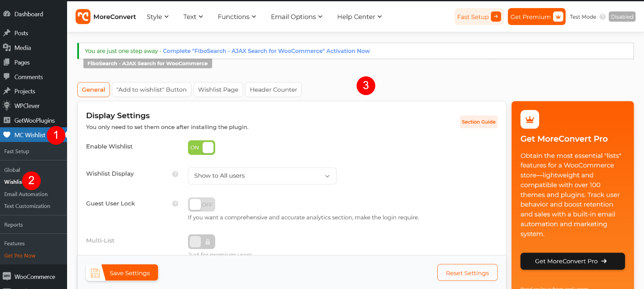Click the crown icon in Pro panel
The height and width of the screenshot is (289, 644).
point(530,119)
